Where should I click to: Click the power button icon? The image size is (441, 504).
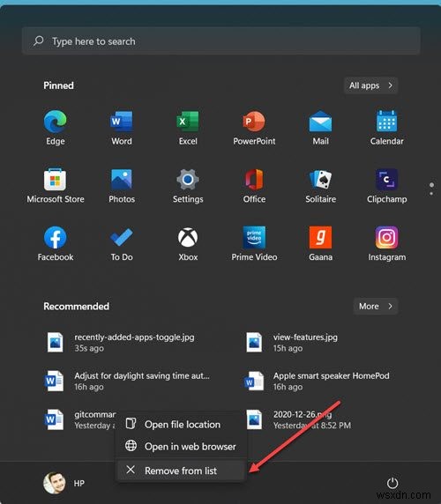coord(392,483)
